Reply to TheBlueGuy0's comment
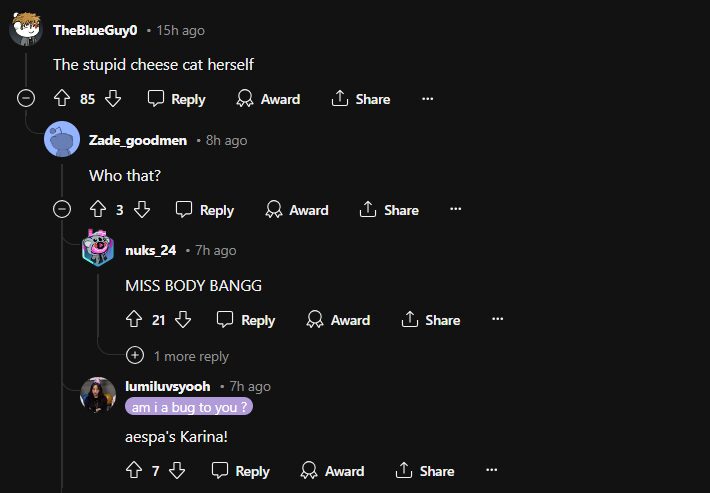Image resolution: width=710 pixels, height=493 pixels. (x=176, y=99)
